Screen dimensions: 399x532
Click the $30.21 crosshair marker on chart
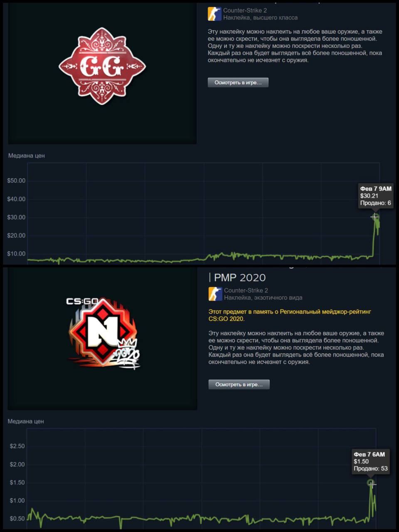[x=374, y=217]
